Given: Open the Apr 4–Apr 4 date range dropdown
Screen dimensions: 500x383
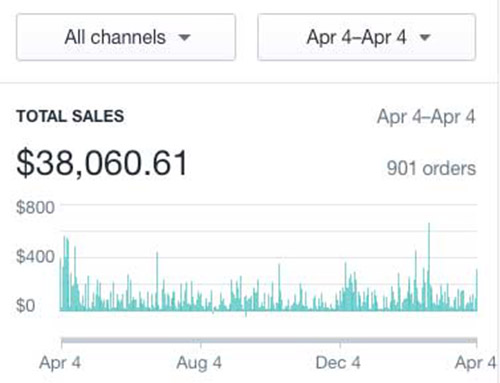Looking at the screenshot, I should (366, 37).
